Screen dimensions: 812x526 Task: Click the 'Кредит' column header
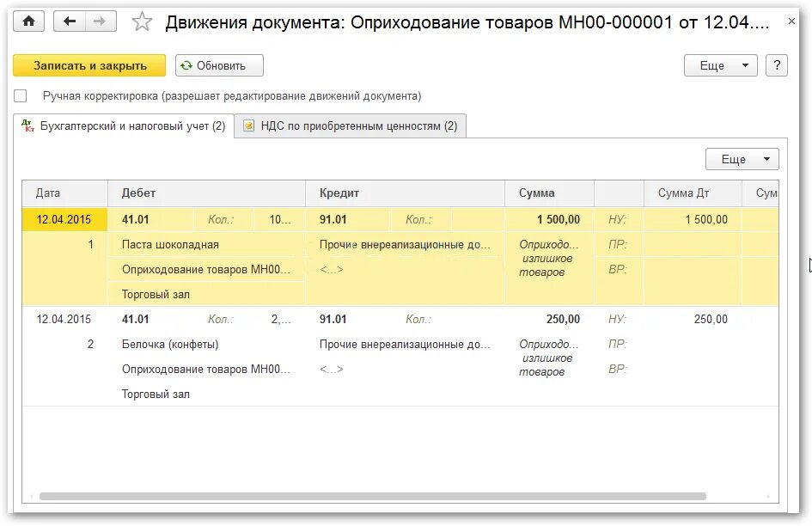(405, 193)
